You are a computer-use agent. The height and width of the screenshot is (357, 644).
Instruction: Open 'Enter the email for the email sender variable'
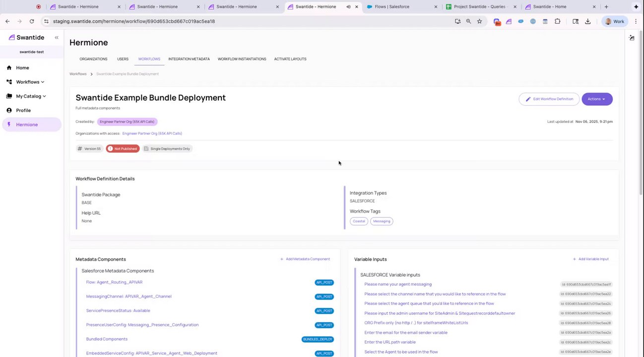click(x=406, y=333)
